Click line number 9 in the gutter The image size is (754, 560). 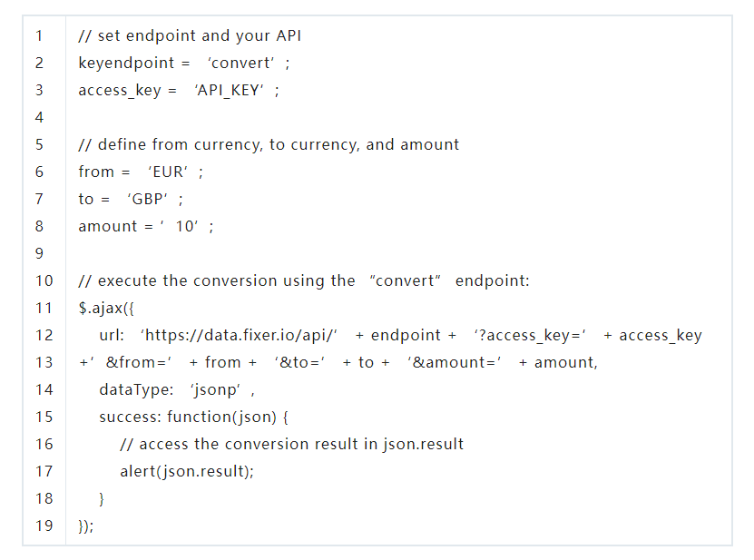pyautogui.click(x=39, y=253)
